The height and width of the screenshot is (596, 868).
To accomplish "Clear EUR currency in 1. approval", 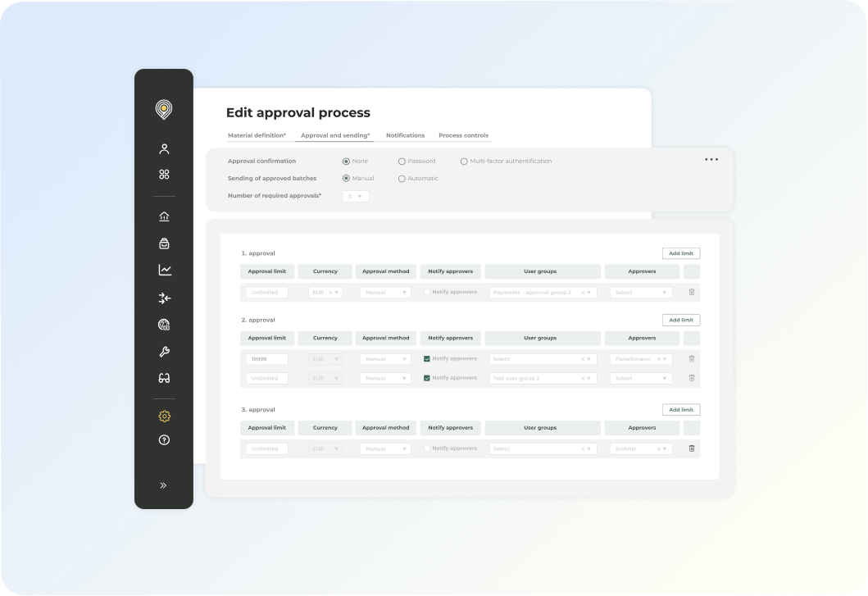I will pos(330,293).
